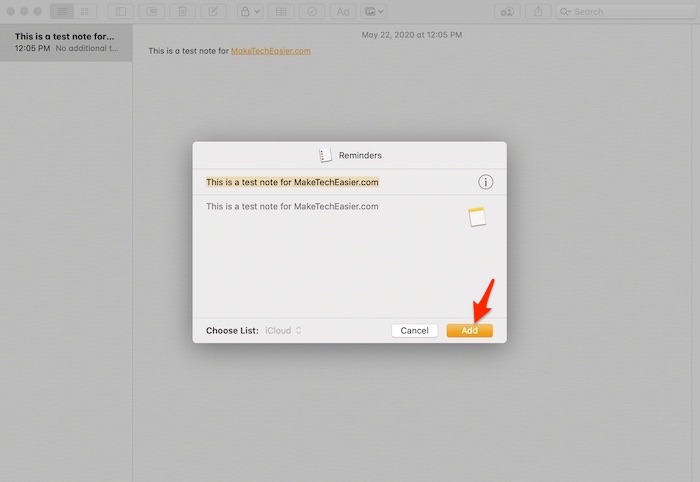The width and height of the screenshot is (700, 482).
Task: Open the Aa text format menu
Action: point(343,12)
